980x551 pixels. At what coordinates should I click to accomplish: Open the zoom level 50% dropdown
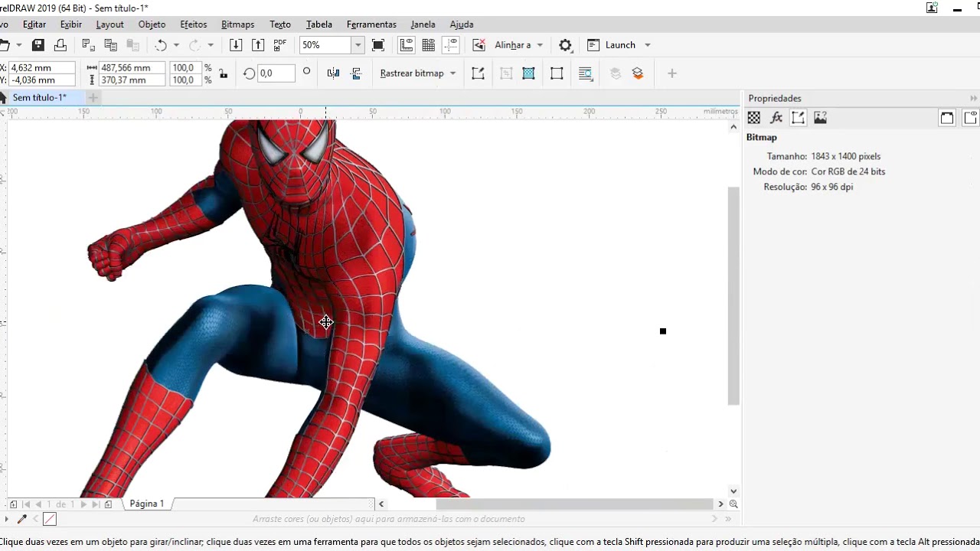point(358,45)
